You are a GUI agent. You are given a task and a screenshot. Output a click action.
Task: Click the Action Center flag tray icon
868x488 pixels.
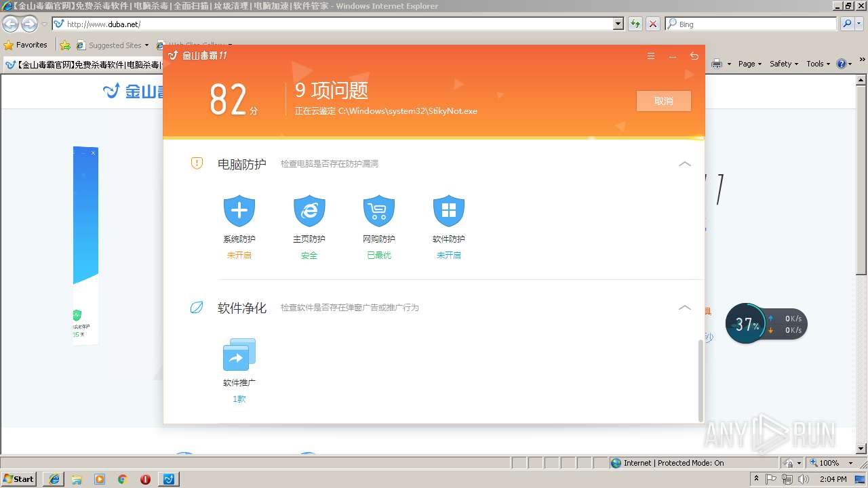pyautogui.click(x=772, y=479)
